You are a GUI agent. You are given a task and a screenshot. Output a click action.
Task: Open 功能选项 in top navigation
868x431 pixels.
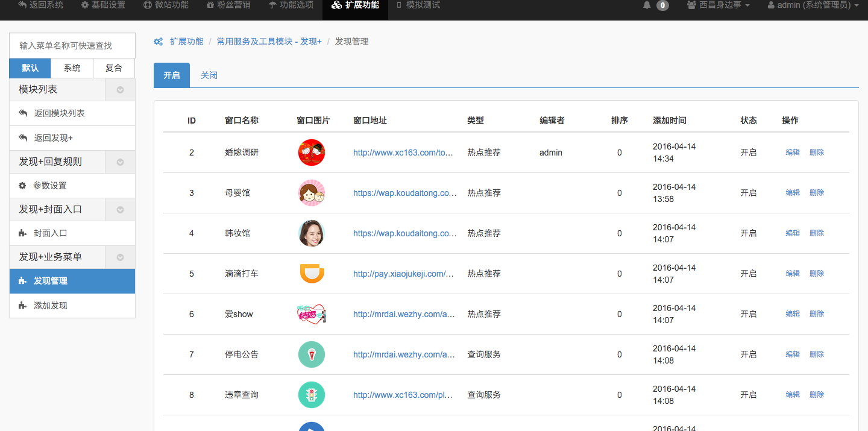click(x=291, y=5)
